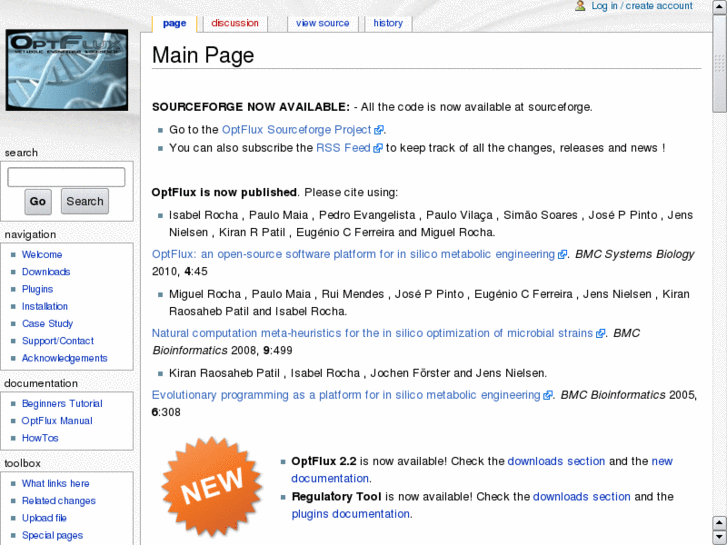Open plugins documentation link
The image size is (727, 545).
coord(351,514)
